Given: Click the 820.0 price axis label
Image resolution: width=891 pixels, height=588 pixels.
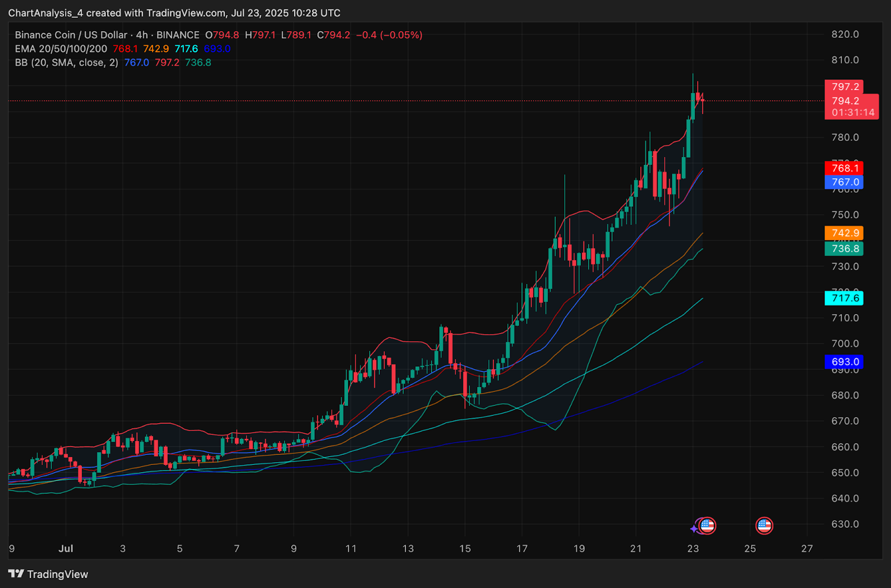Looking at the screenshot, I should click(845, 35).
